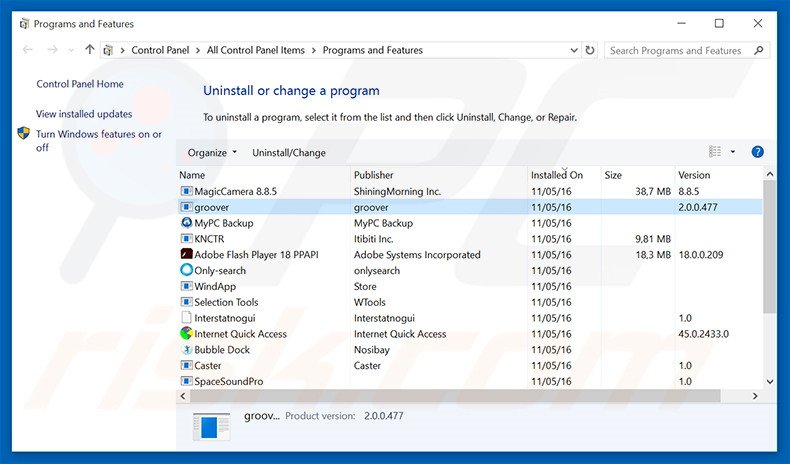This screenshot has width=790, height=464.
Task: Click the scroll left arrow
Action: (x=183, y=396)
